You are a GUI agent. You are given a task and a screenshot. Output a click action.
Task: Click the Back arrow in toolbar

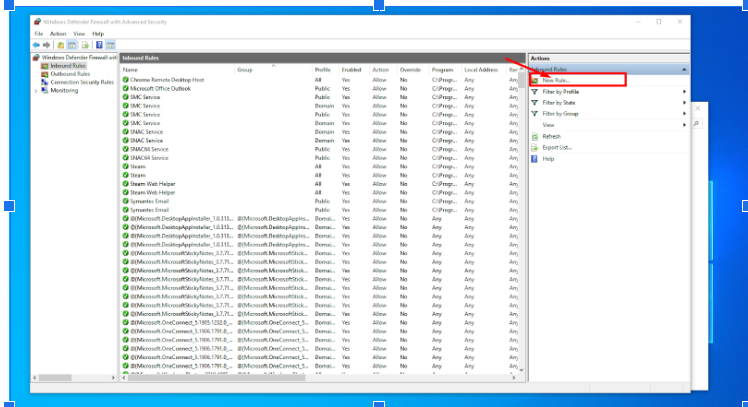pos(36,45)
